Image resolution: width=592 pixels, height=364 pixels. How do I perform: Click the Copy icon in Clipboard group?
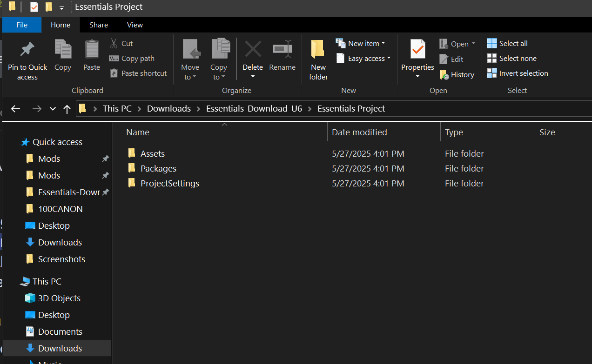[x=63, y=49]
